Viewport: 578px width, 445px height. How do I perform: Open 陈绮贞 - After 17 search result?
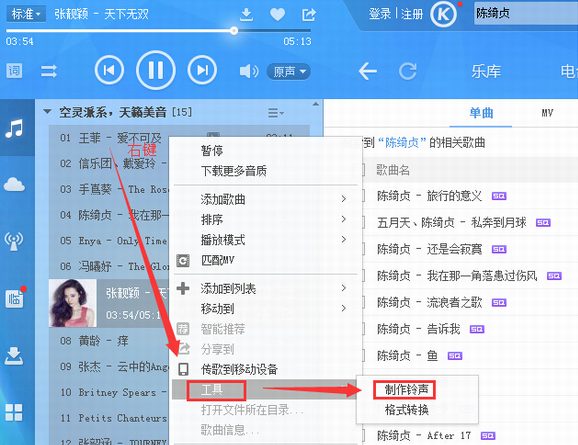pyautogui.click(x=424, y=436)
